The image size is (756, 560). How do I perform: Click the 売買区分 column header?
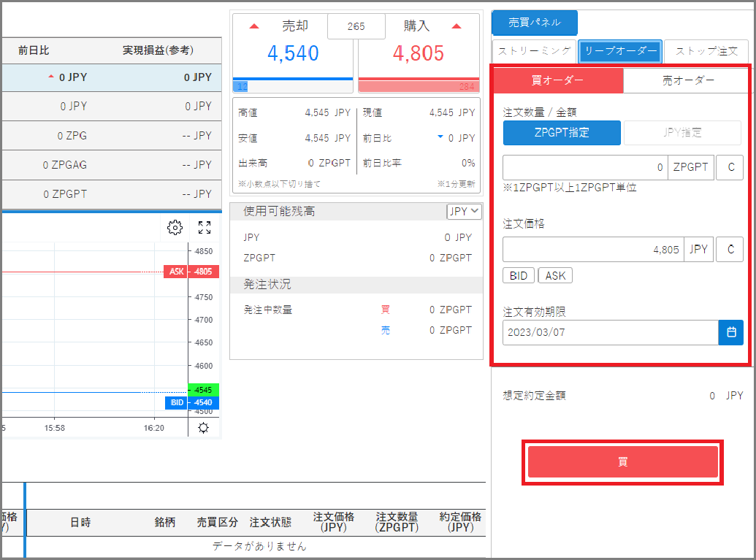[217, 523]
